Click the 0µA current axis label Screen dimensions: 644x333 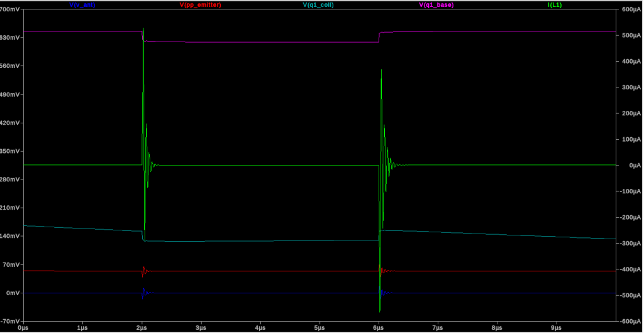tap(634, 166)
